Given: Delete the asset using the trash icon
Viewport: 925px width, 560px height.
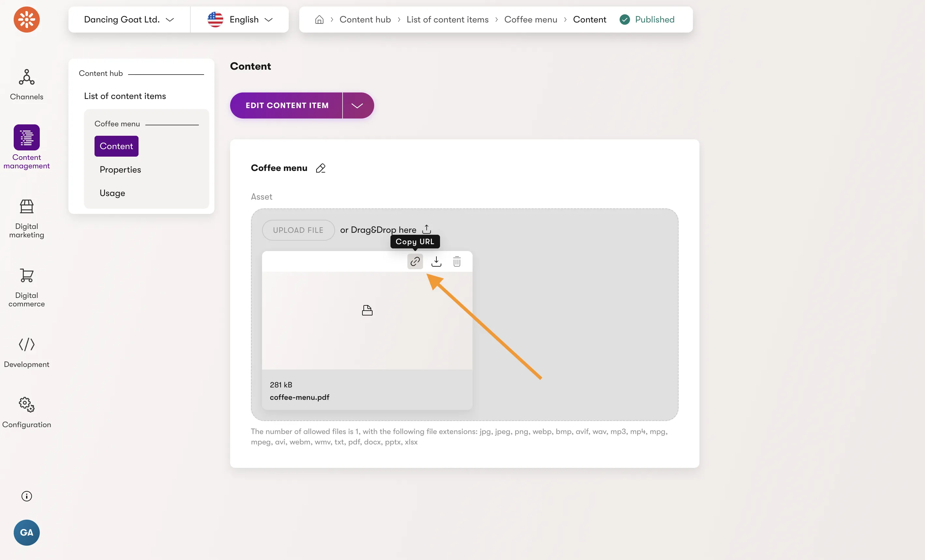Looking at the screenshot, I should (x=457, y=261).
